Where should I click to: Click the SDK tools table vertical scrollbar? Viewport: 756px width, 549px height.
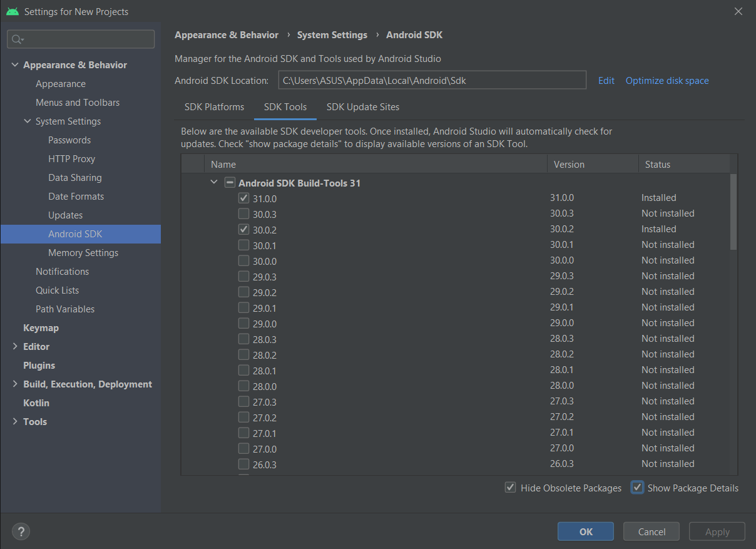tap(733, 212)
